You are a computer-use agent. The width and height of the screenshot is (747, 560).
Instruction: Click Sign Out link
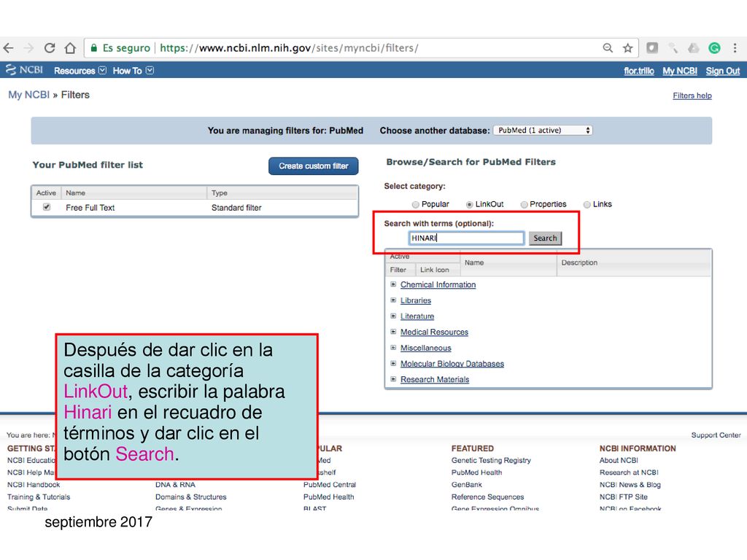723,71
